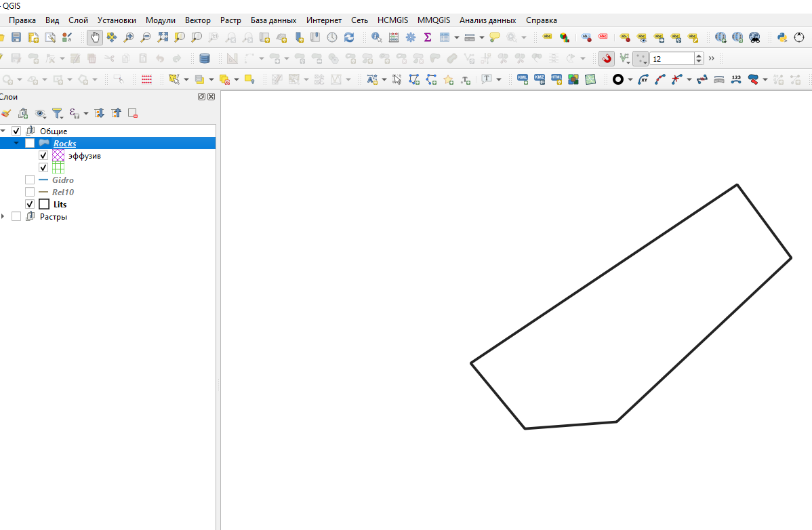Screen dimensions: 812x530
Task: Open the Show Map Tips speech bubble icon
Action: tap(495, 37)
